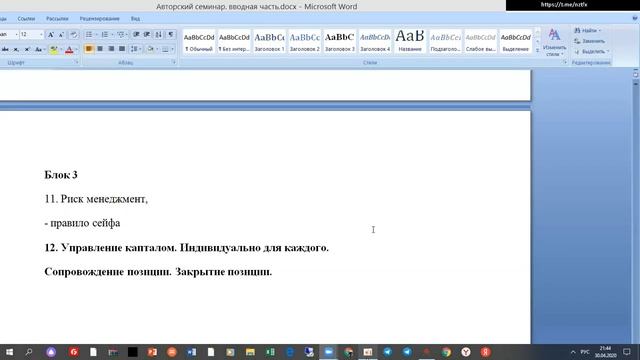Toggle the bulleted list
This screenshot has width=640, height=360.
pyautogui.click(x=89, y=35)
